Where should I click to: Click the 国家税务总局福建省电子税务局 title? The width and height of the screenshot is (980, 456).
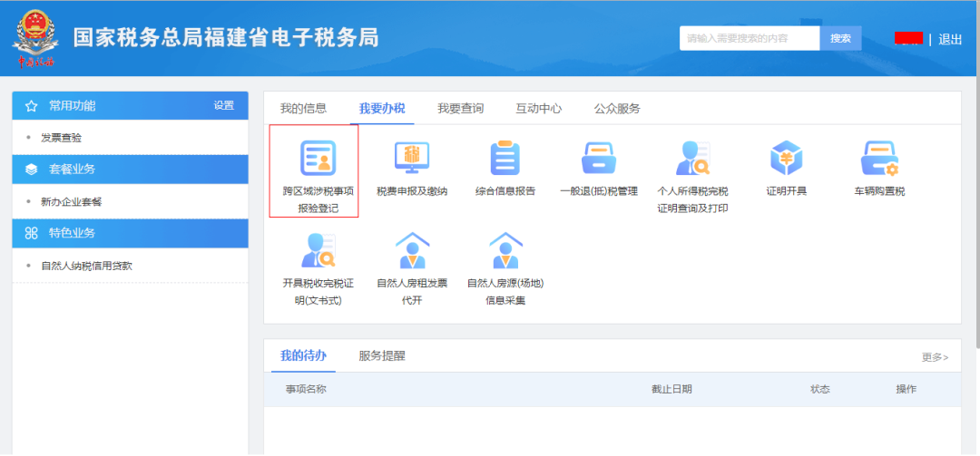(226, 37)
